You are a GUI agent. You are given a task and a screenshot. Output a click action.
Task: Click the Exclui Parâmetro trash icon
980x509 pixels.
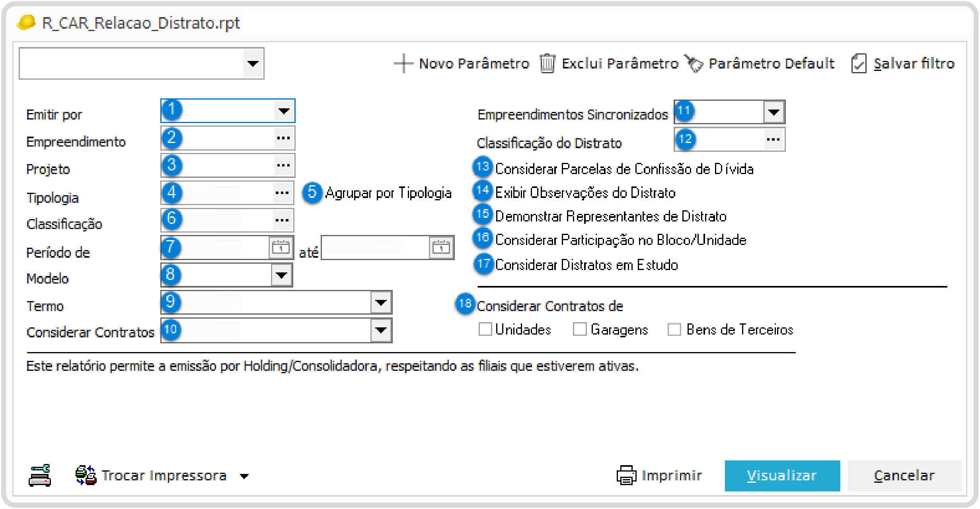(x=547, y=64)
